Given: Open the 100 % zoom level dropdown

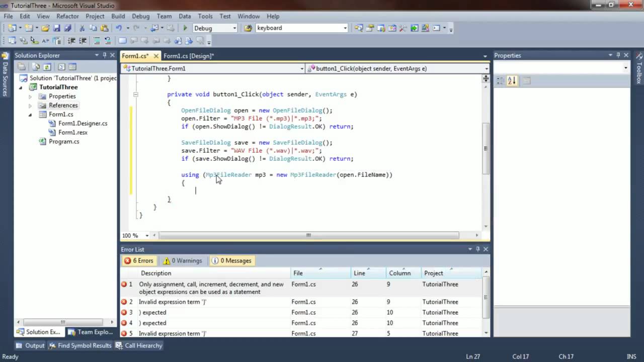Looking at the screenshot, I should tap(147, 235).
